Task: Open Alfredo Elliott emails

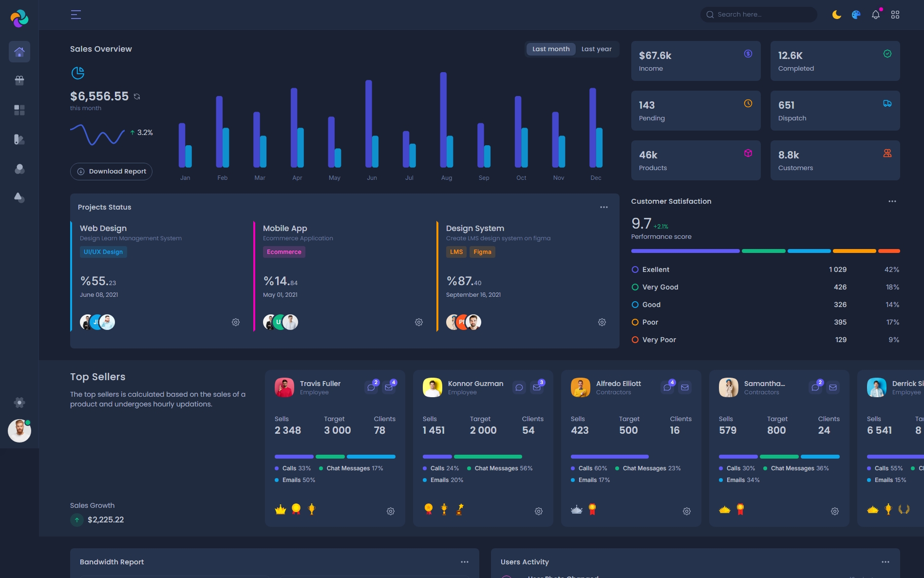Action: pos(685,387)
